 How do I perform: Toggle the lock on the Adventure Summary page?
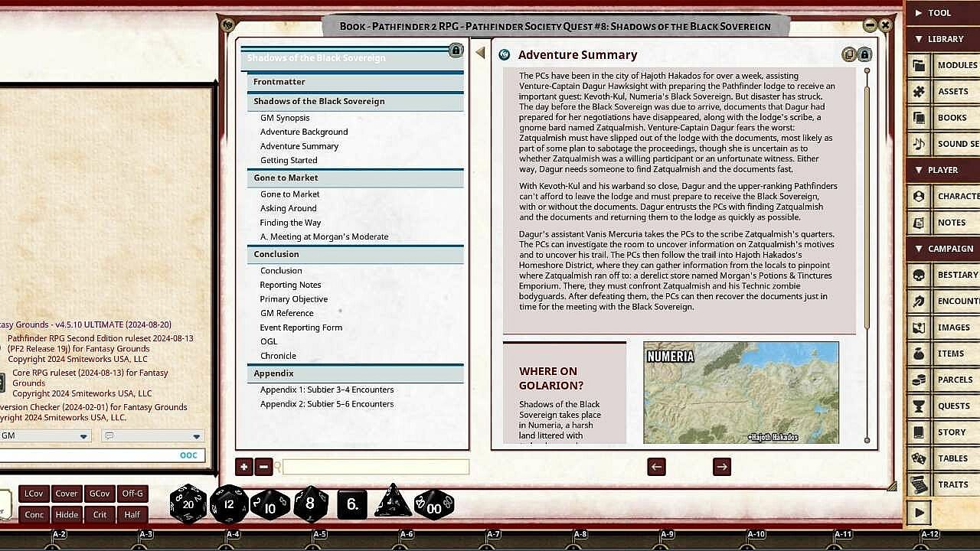tap(864, 54)
